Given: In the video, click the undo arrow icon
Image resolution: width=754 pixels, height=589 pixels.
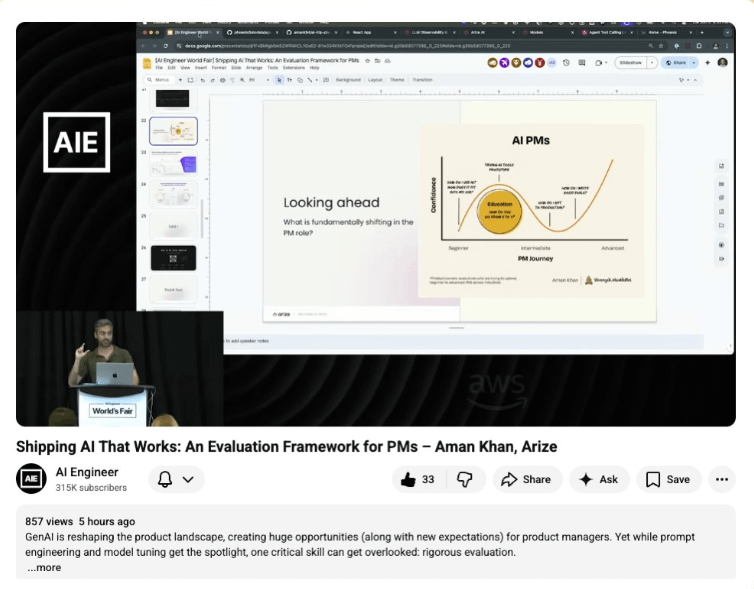Looking at the screenshot, I should 202,80.
